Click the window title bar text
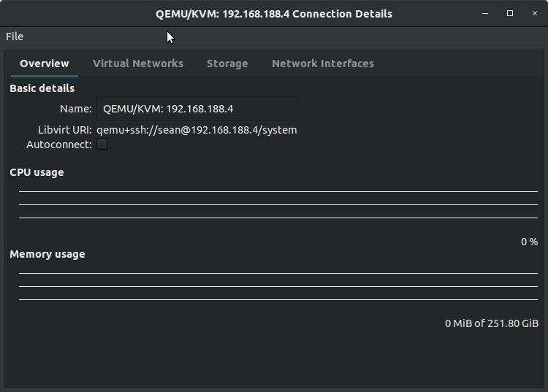Viewport: 548px width, 392px height. point(274,14)
